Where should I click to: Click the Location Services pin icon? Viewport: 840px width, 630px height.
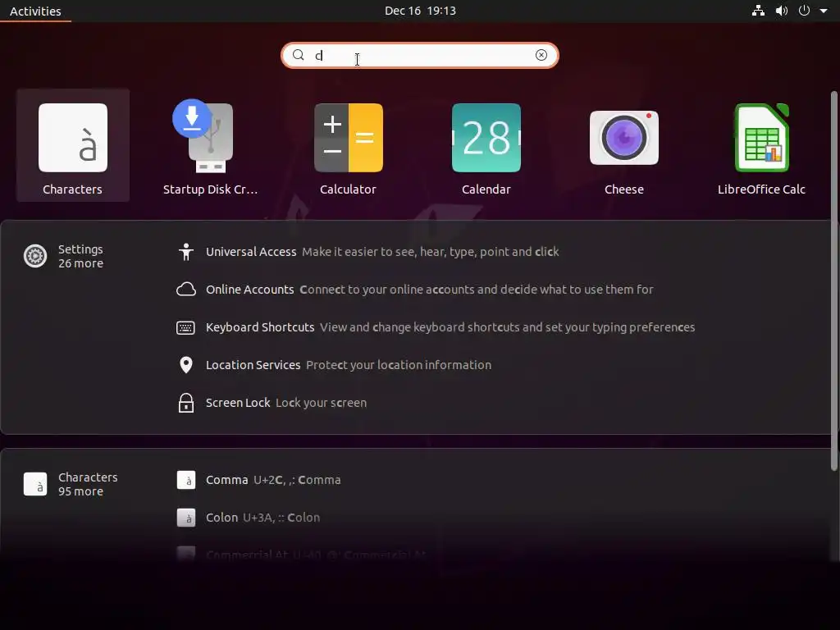(x=186, y=365)
